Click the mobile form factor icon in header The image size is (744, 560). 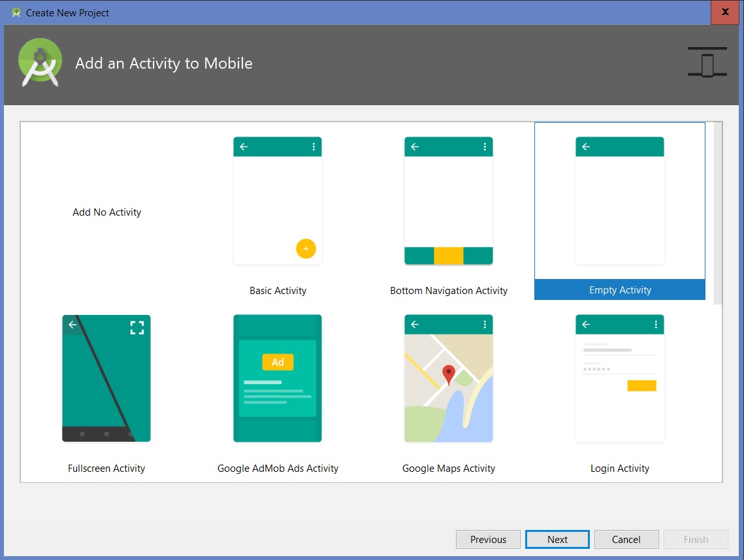pos(707,63)
